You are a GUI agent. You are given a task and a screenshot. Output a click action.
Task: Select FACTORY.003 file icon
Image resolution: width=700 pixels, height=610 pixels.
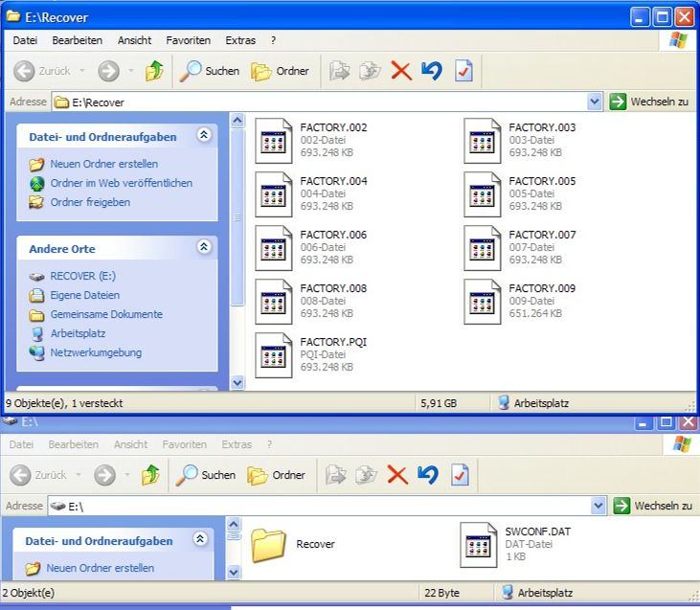(482, 141)
